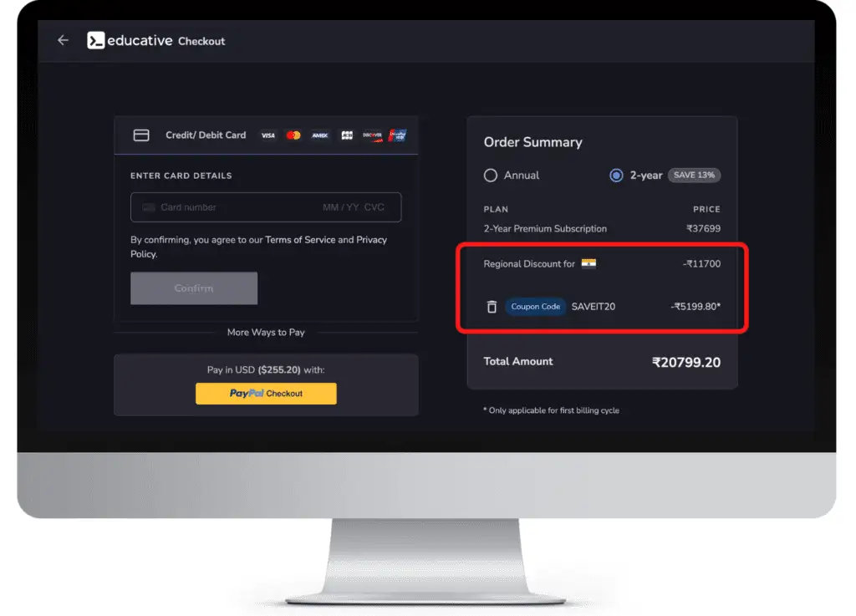Focus the CVC field
This screenshot has height=616, width=856.
[374, 207]
